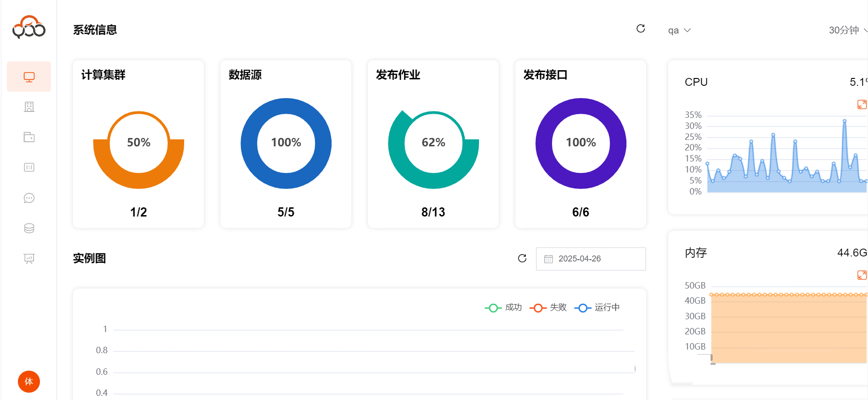The height and width of the screenshot is (400, 868).
Task: Open the database stack sidebar icon
Action: [29, 228]
